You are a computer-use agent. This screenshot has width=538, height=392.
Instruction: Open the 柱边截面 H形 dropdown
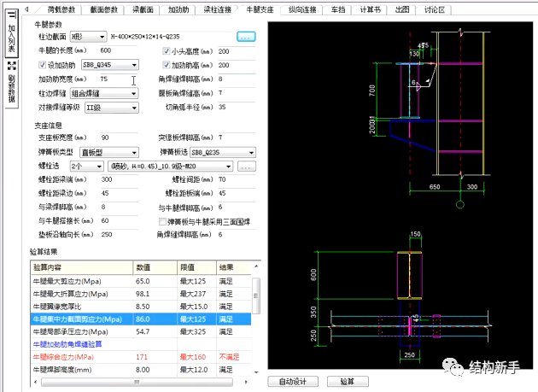click(89, 37)
